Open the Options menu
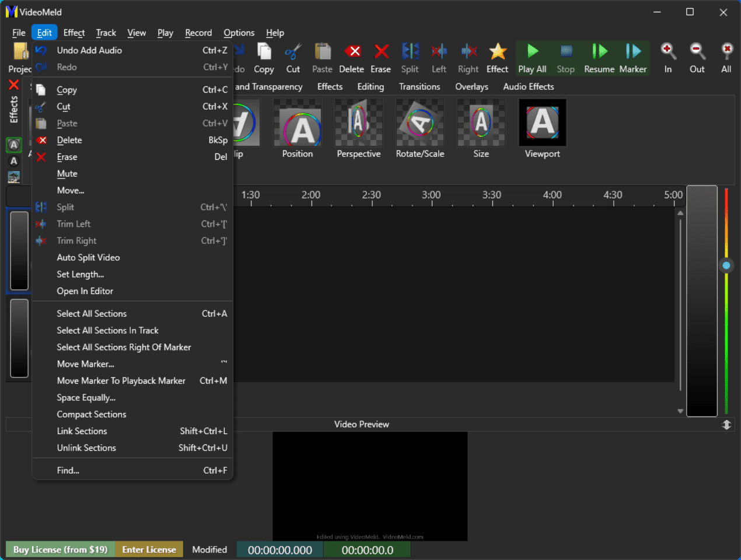The height and width of the screenshot is (560, 741). [239, 33]
